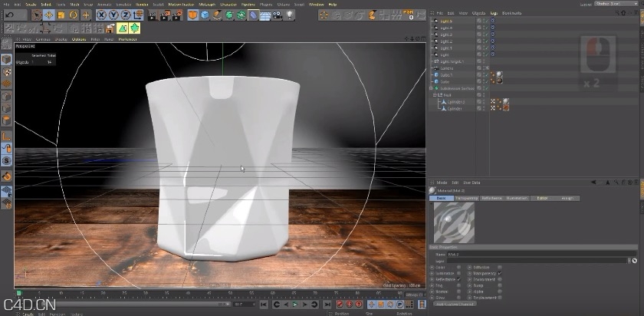
Task: Switch to the Reflectance tab
Action: click(x=491, y=198)
